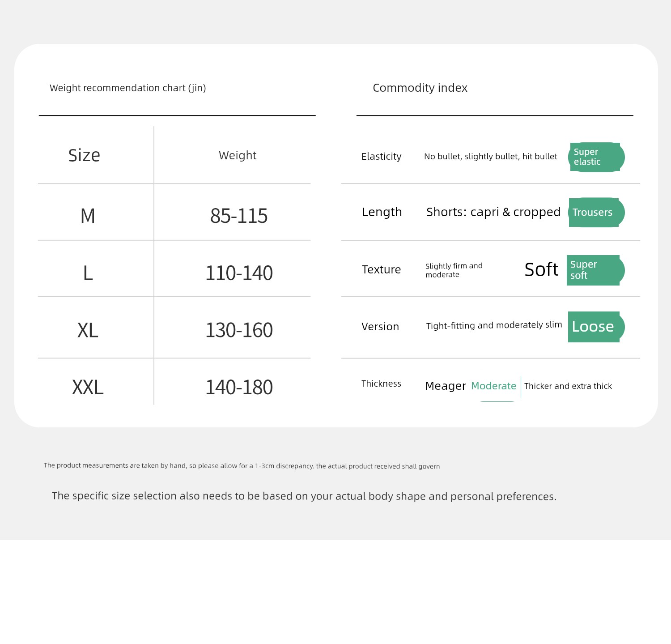Screen dimensions: 671x644
Task: Click the Shorts: capri & cropped text
Action: pyautogui.click(x=493, y=212)
